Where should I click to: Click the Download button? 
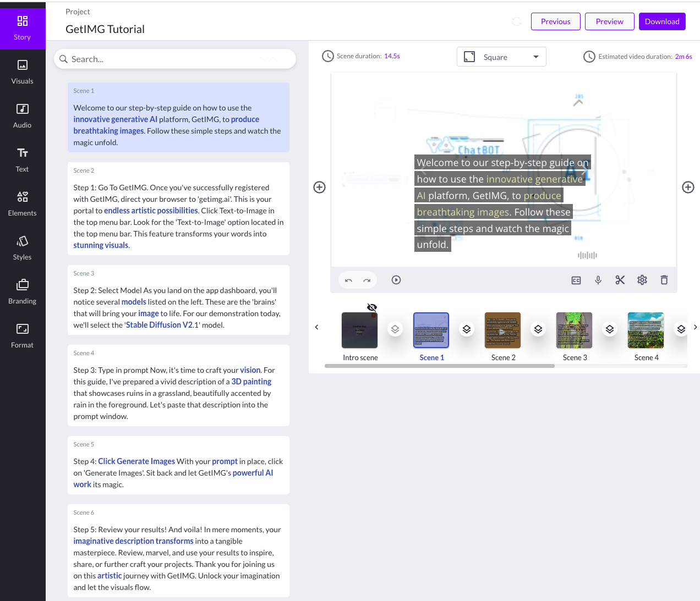(x=662, y=21)
